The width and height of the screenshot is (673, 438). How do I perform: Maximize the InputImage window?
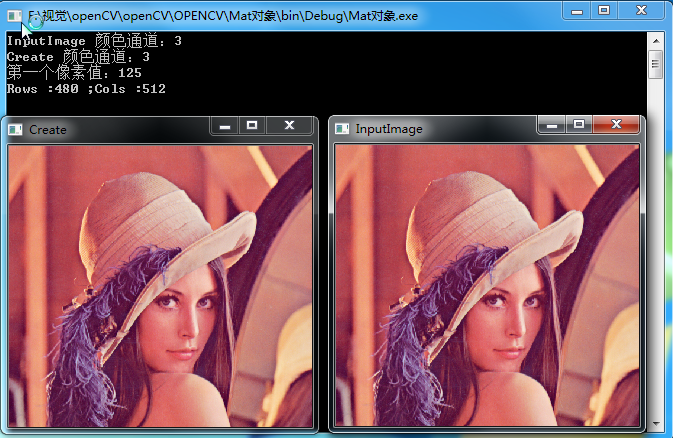tap(579, 125)
